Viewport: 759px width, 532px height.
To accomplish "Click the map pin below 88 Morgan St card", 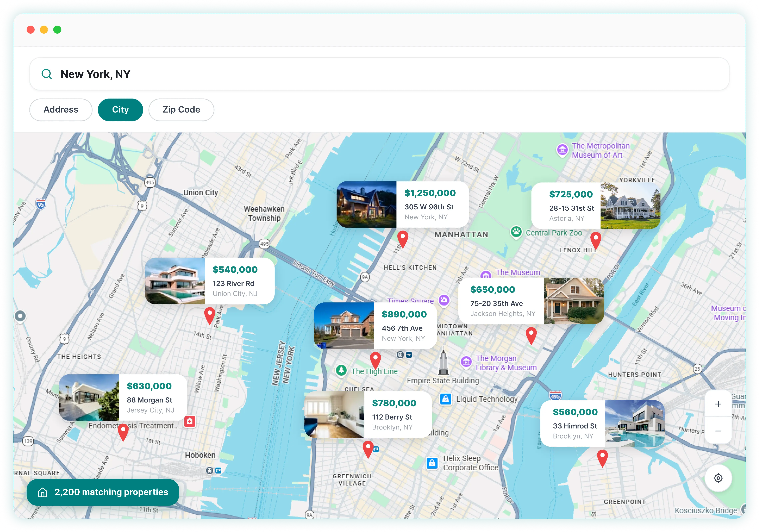I will click(x=123, y=432).
